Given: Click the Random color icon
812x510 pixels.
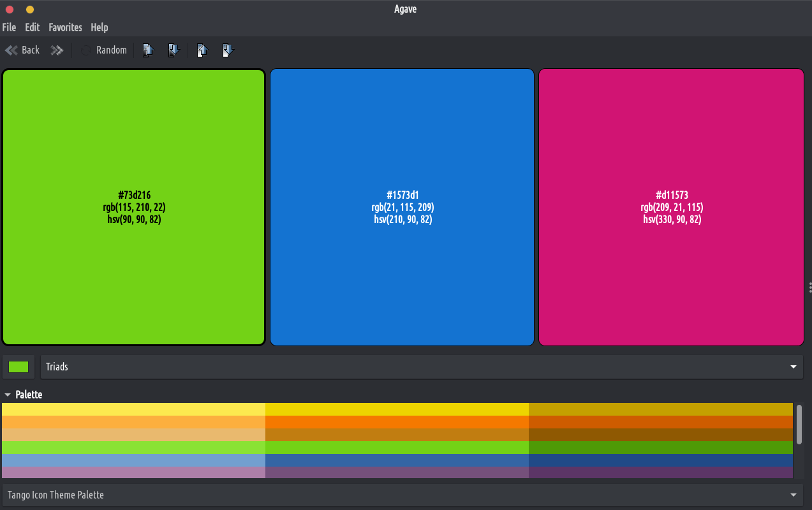Looking at the screenshot, I should click(85, 50).
